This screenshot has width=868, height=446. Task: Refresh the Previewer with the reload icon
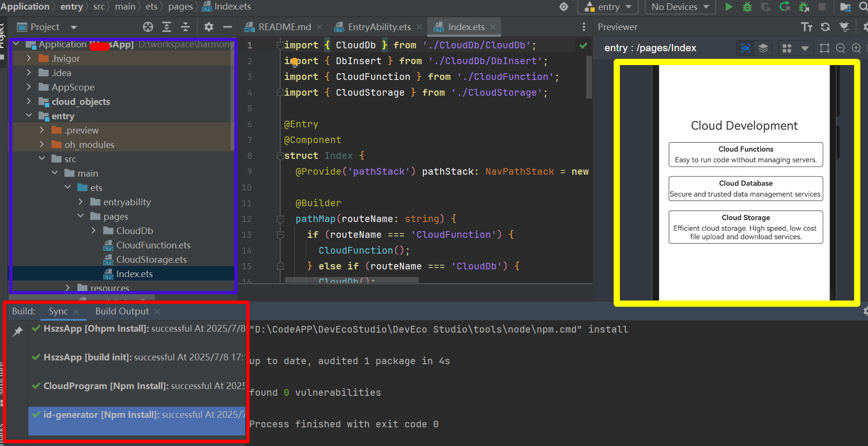tap(825, 27)
